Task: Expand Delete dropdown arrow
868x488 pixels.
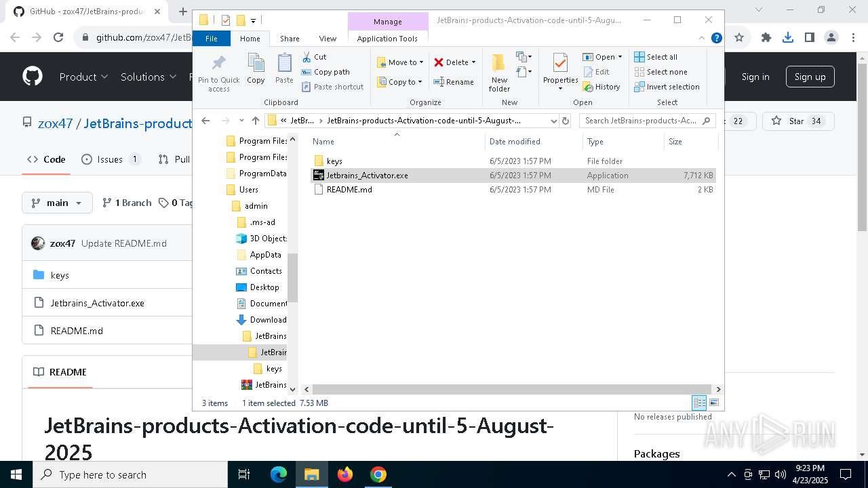Action: [x=473, y=62]
